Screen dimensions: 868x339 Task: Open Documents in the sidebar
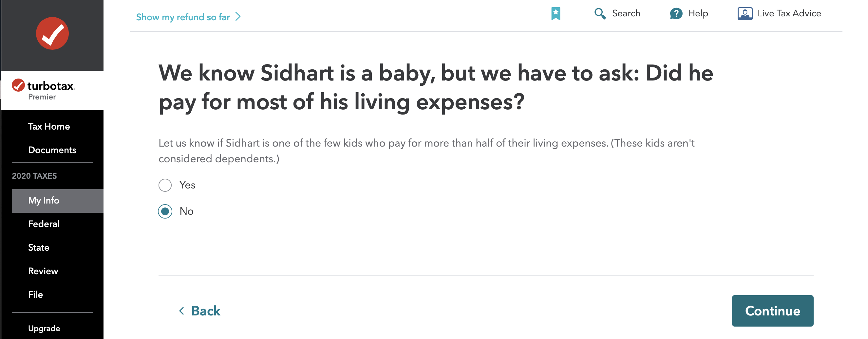[x=52, y=150]
